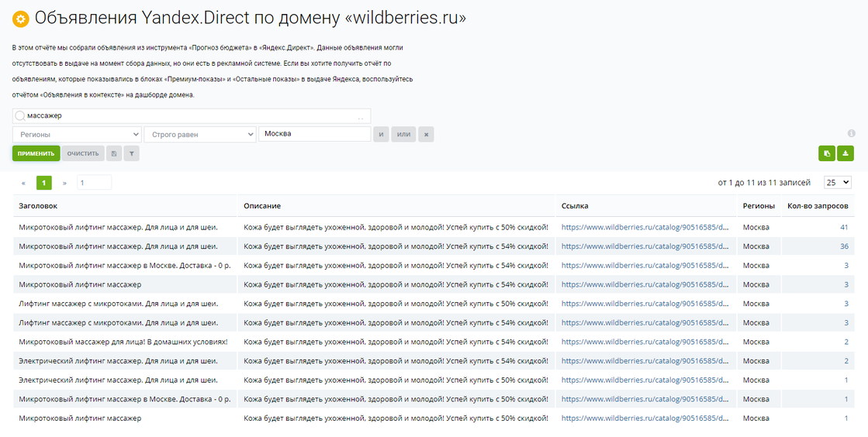Viewport: 868px width, 437px height.
Task: Go to the next page with the » arrow
Action: 64,183
